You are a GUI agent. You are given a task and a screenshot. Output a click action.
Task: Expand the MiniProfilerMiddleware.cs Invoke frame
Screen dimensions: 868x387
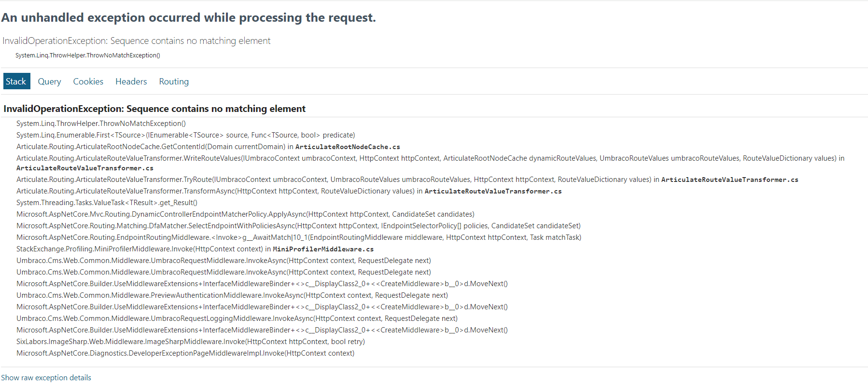click(x=195, y=249)
